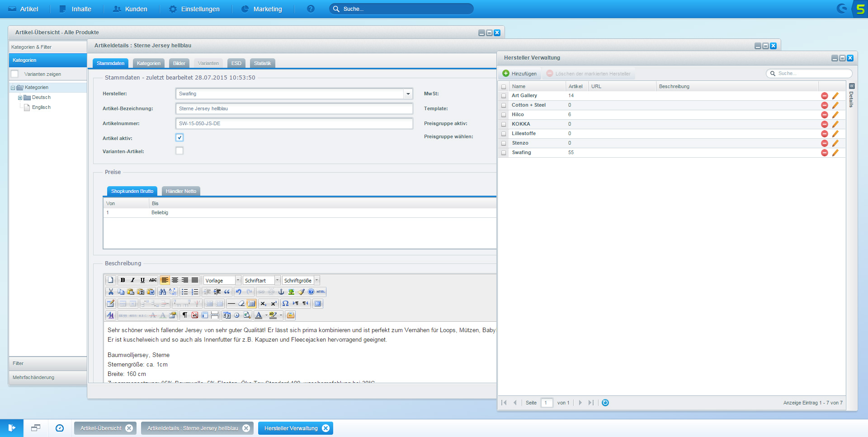Toggle bold formatting in the description editor
Screen dimensions: 868x437
(123, 280)
